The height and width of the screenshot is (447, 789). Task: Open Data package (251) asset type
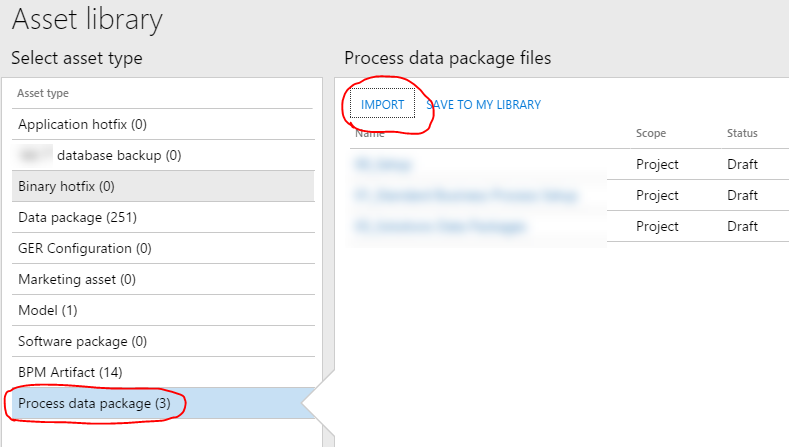[x=77, y=217]
